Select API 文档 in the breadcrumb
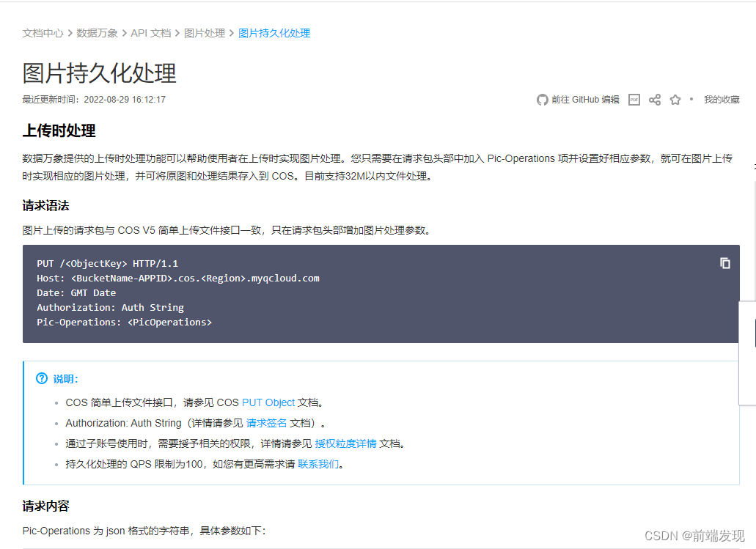The width and height of the screenshot is (756, 549). pos(151,33)
